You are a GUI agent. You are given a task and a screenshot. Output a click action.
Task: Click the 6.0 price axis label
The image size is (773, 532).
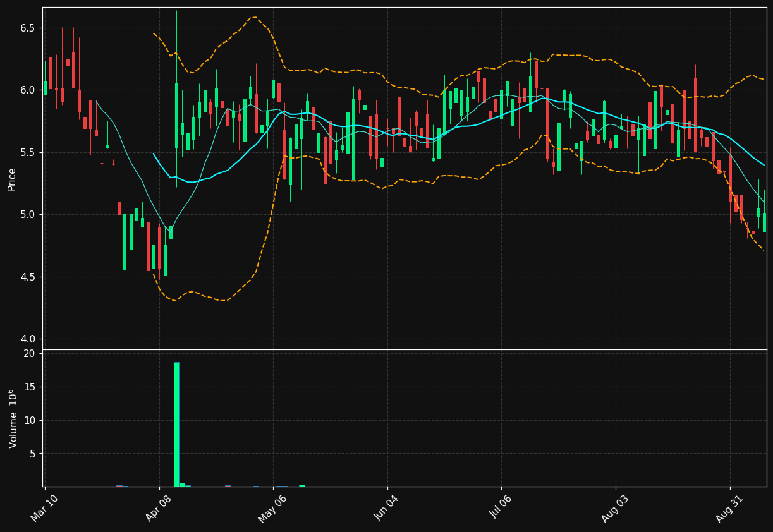(29, 90)
